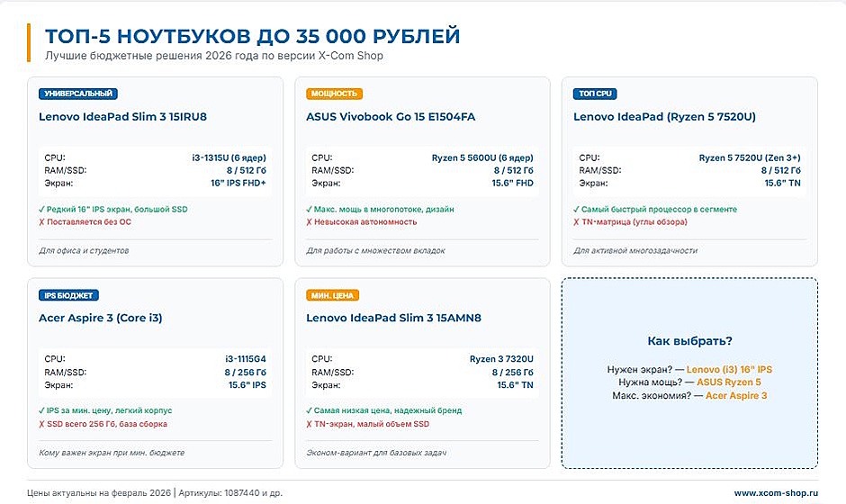Click the con 'Невысокая автономность'
This screenshot has width=846, height=504.
point(362,221)
